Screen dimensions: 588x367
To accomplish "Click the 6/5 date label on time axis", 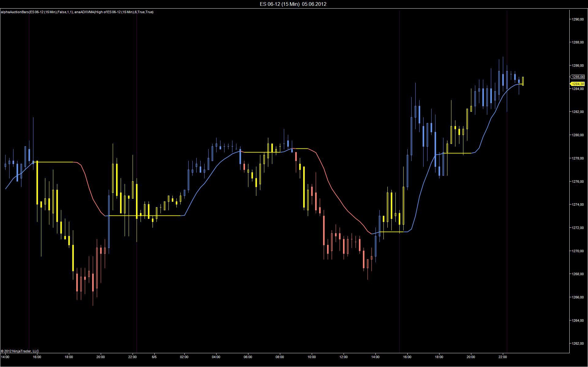I will click(x=154, y=357).
